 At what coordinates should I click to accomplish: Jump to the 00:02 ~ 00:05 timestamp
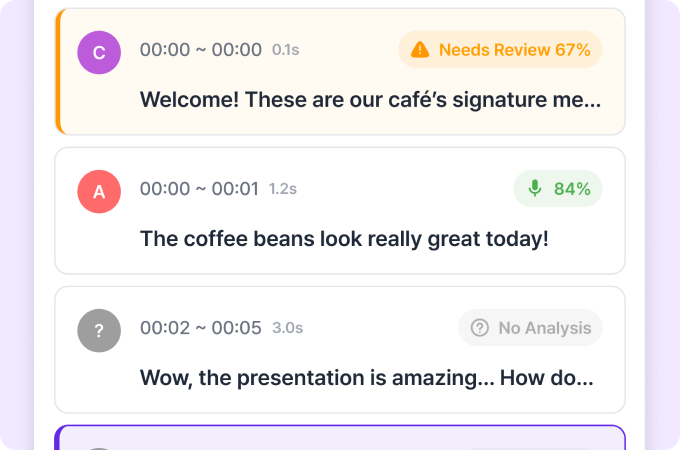coord(200,328)
